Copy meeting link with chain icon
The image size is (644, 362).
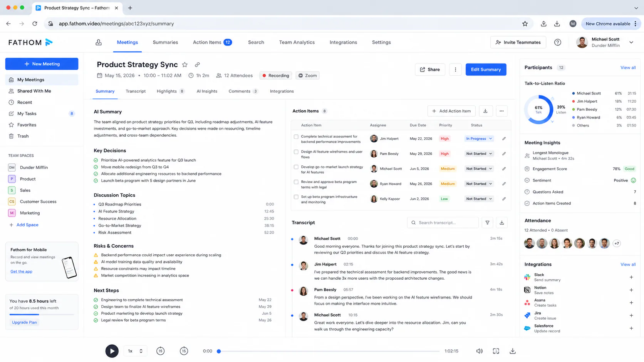pos(197,65)
